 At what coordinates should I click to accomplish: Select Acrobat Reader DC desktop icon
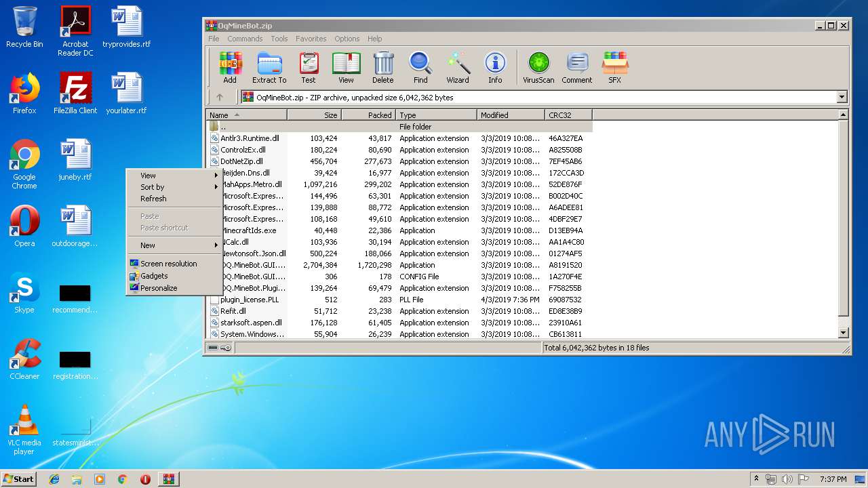pos(75,30)
